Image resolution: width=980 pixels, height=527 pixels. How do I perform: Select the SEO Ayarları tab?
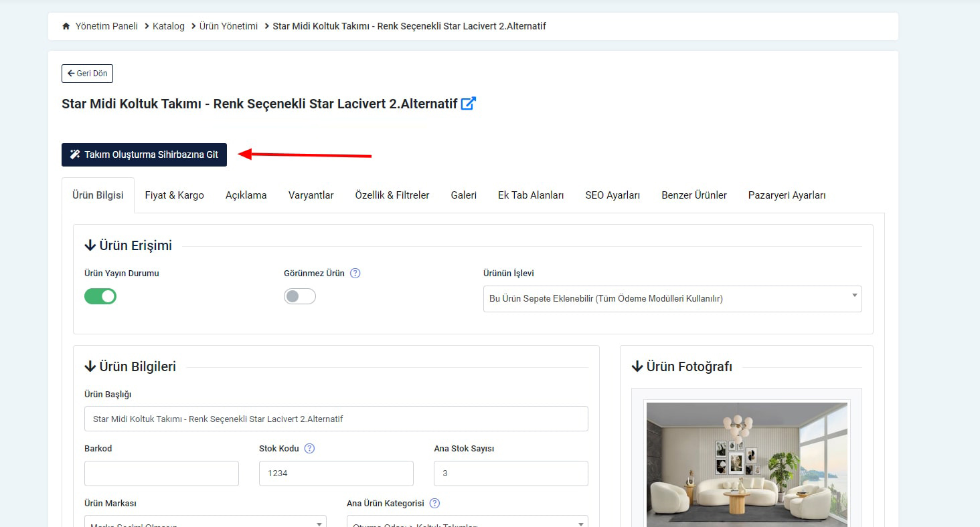[612, 195]
